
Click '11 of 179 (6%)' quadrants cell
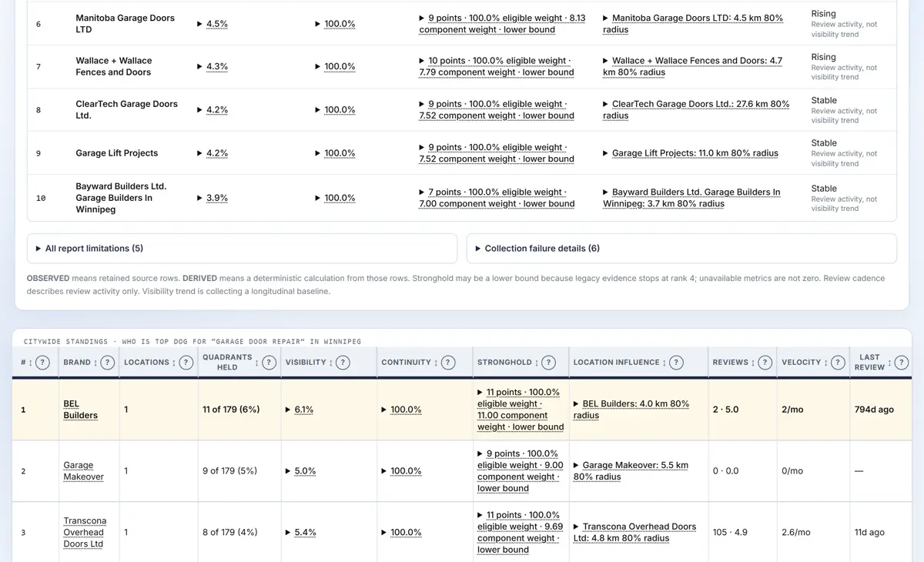229,410
